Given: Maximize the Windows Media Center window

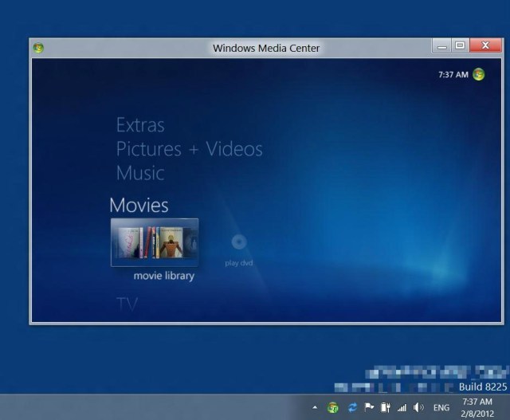Looking at the screenshot, I should (x=460, y=45).
